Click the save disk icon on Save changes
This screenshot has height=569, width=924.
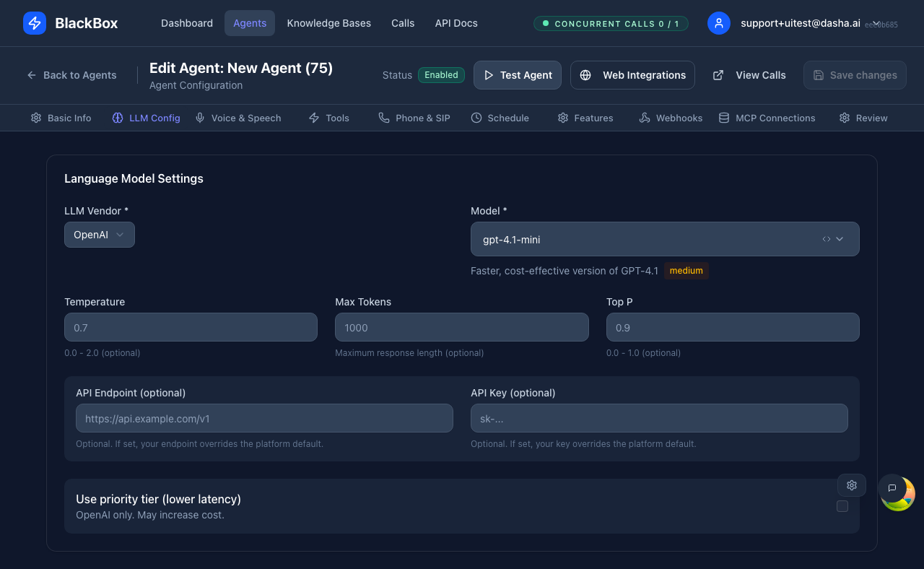[x=819, y=74]
